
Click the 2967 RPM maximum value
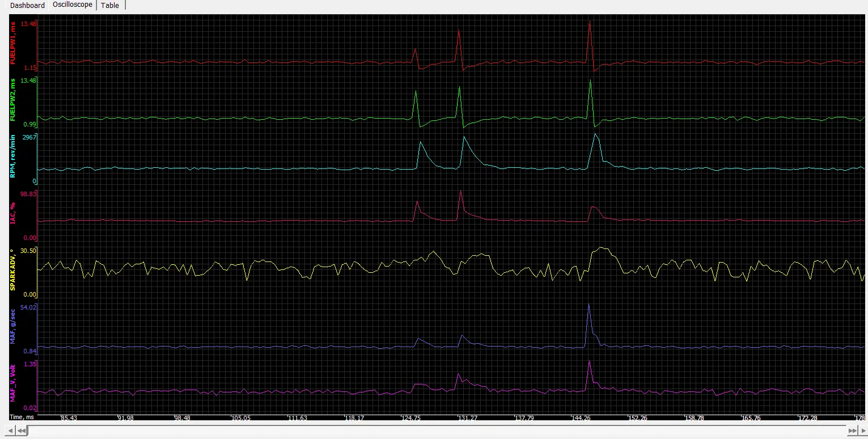point(28,137)
